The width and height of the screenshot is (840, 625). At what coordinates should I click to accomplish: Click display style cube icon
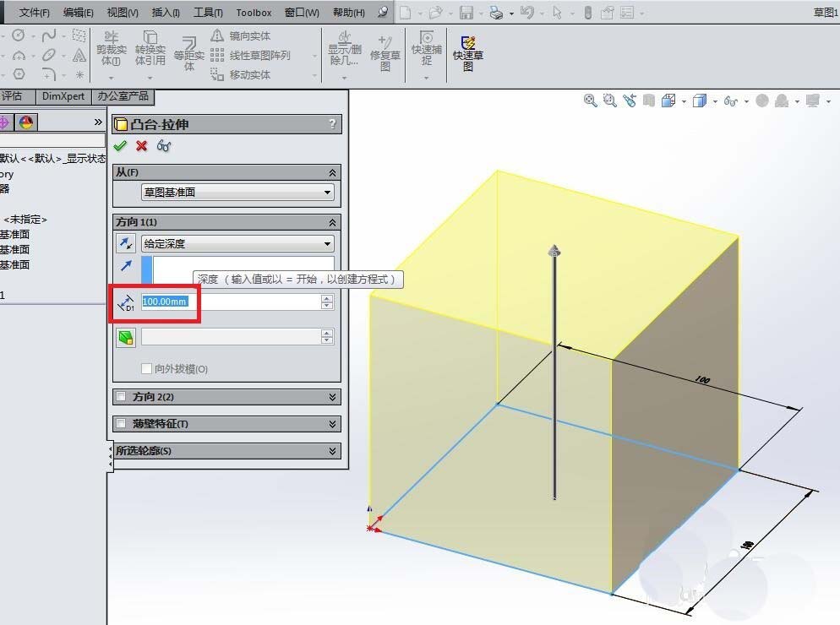[700, 101]
